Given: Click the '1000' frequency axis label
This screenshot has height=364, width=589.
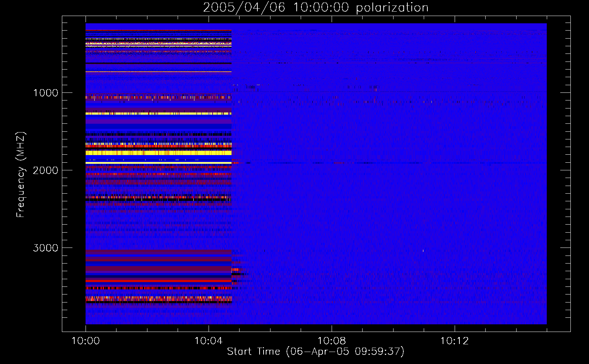Looking at the screenshot, I should (x=46, y=93).
